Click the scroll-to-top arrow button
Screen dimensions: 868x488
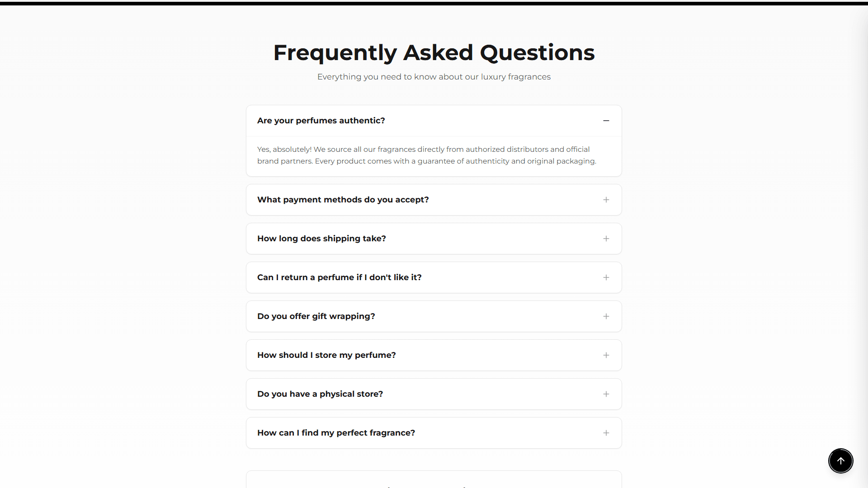[x=840, y=460]
